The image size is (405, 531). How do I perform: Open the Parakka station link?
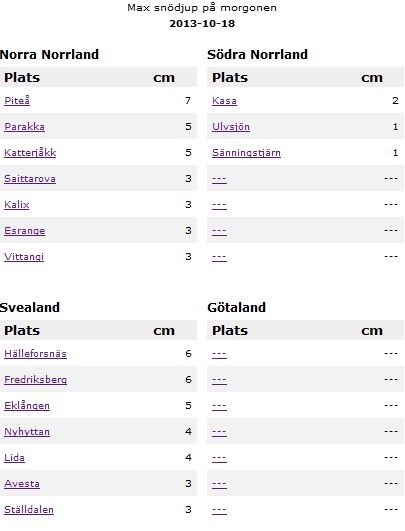[x=24, y=127]
